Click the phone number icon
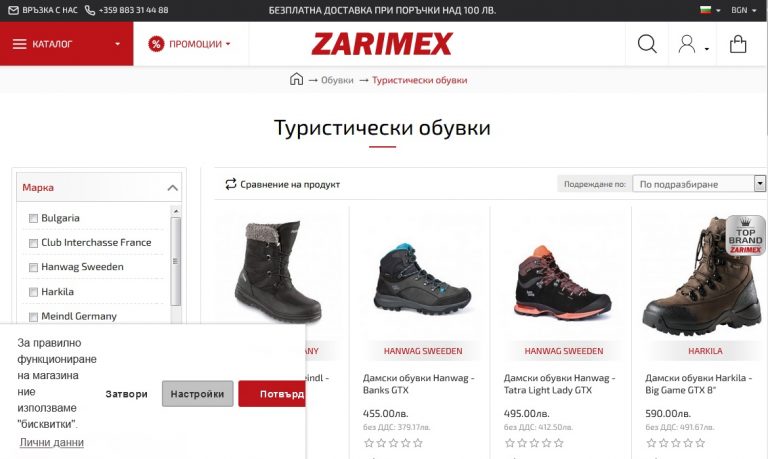Screen dimensions: 768x459 90,10
